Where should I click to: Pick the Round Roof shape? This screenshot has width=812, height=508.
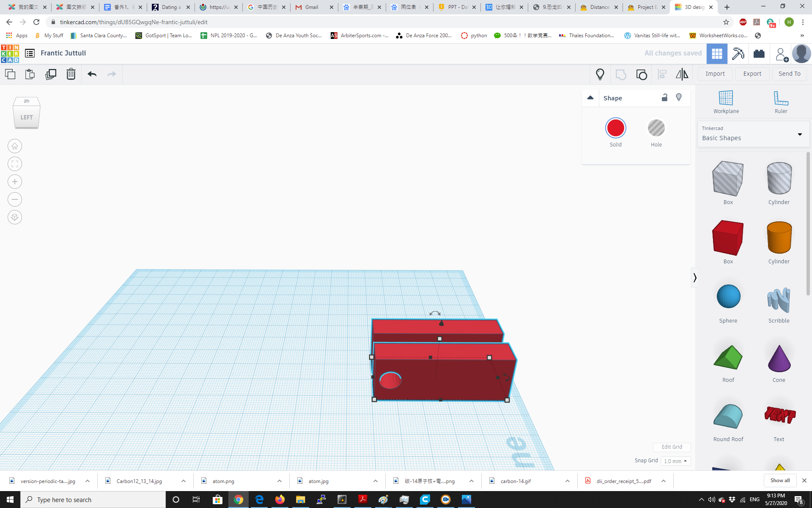pos(728,416)
